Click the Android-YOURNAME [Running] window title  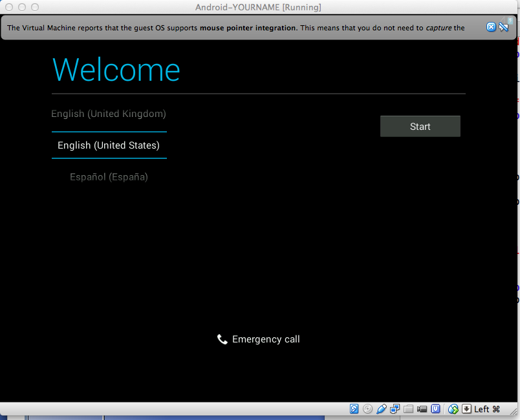click(258, 7)
